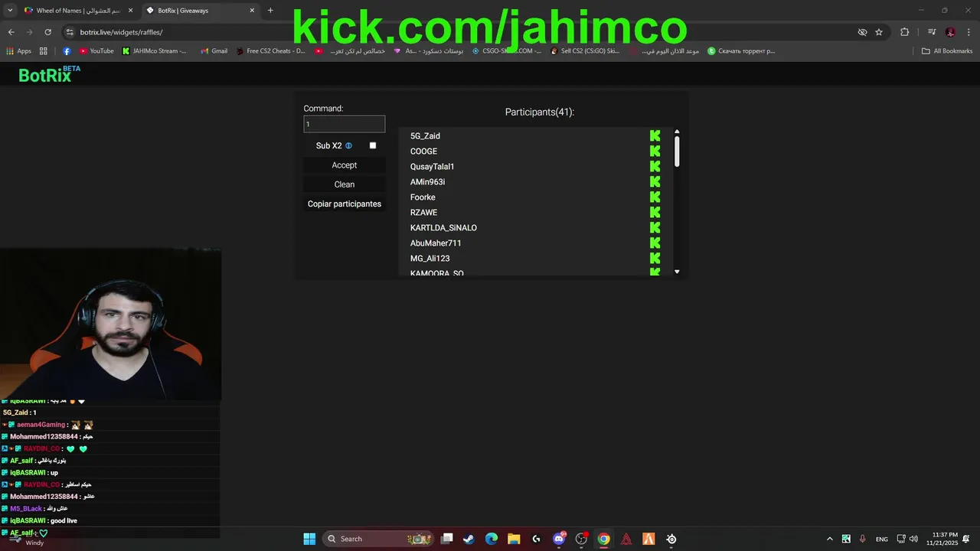The width and height of the screenshot is (980, 551).
Task: Click the Kick icon next to 5G_Zaid
Action: (655, 136)
